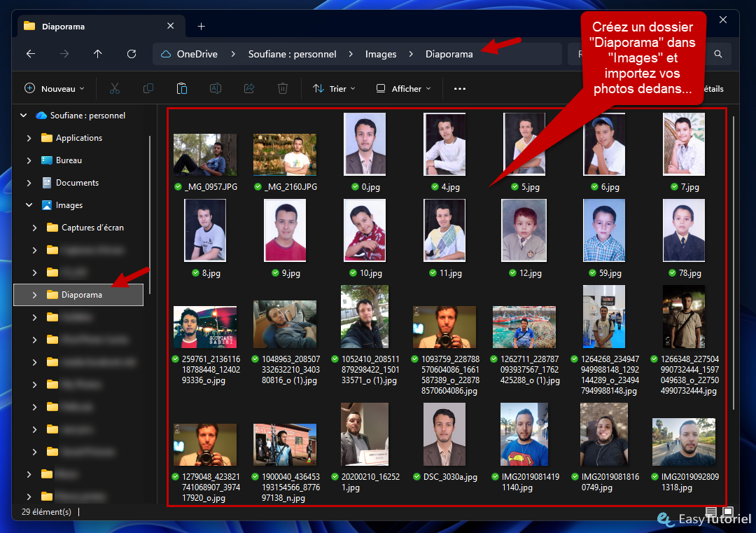
Task: Click the Rename icon in toolbar
Action: [x=216, y=88]
